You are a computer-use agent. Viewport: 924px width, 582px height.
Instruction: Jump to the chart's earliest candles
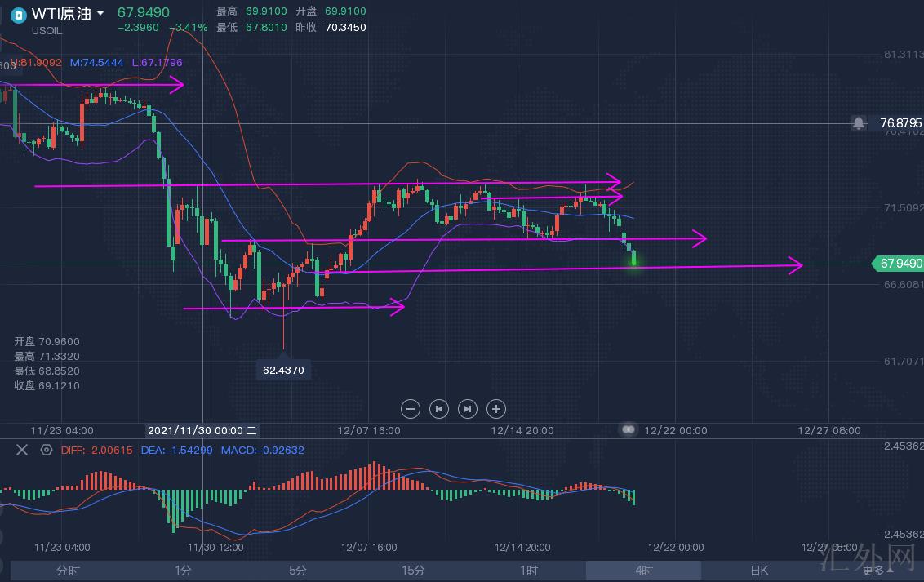click(x=439, y=409)
